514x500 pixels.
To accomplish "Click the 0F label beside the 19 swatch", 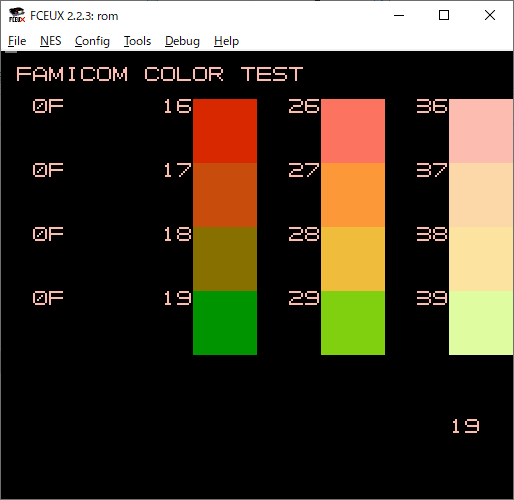I will coord(48,298).
